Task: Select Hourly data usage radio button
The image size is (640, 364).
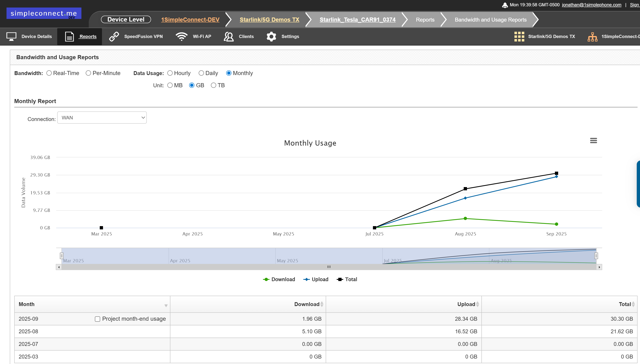Action: (x=170, y=73)
